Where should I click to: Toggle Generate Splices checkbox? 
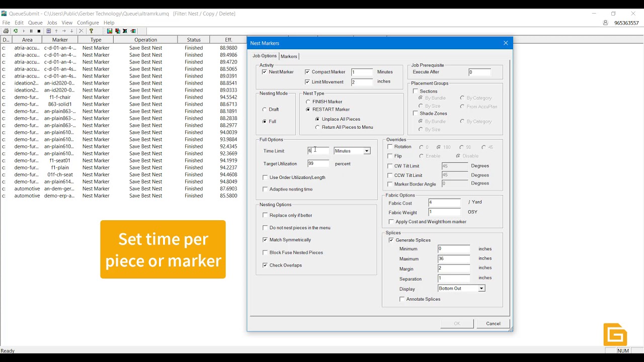(x=391, y=240)
